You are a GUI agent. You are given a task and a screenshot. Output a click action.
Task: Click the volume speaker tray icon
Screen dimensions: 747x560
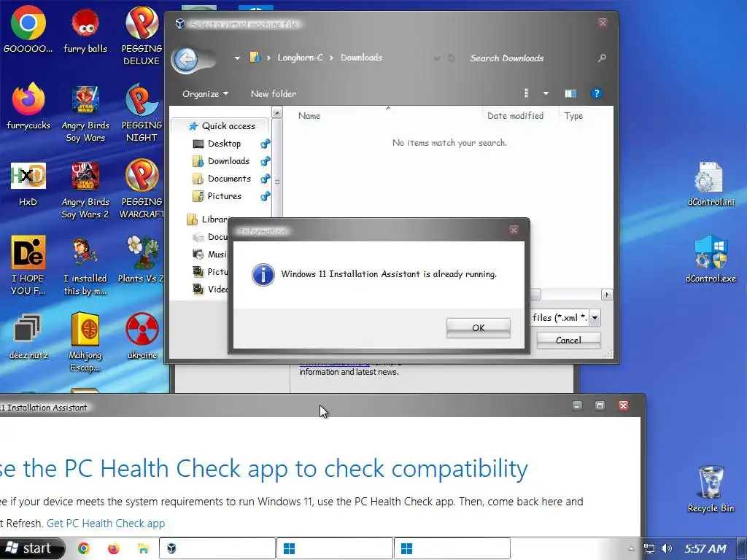[x=667, y=548]
